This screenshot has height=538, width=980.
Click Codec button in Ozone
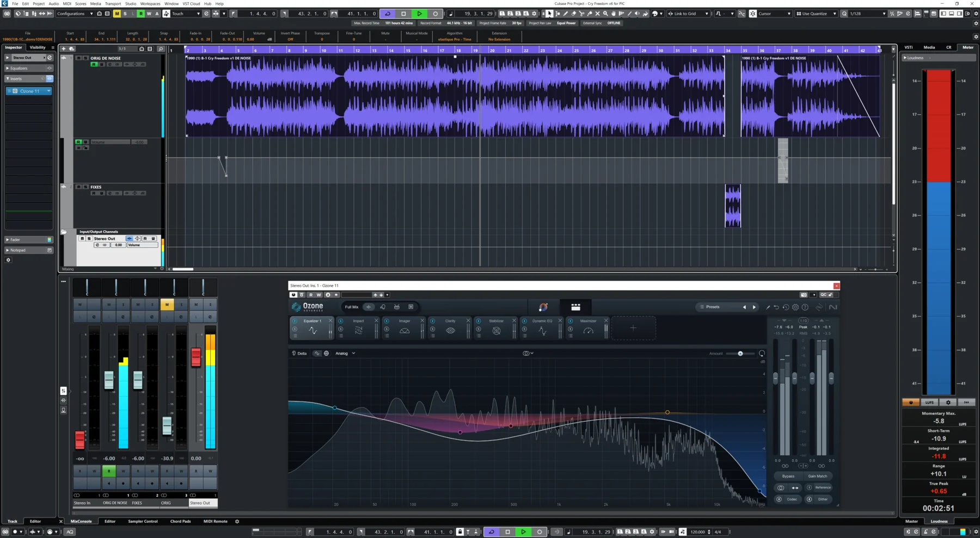[792, 499]
